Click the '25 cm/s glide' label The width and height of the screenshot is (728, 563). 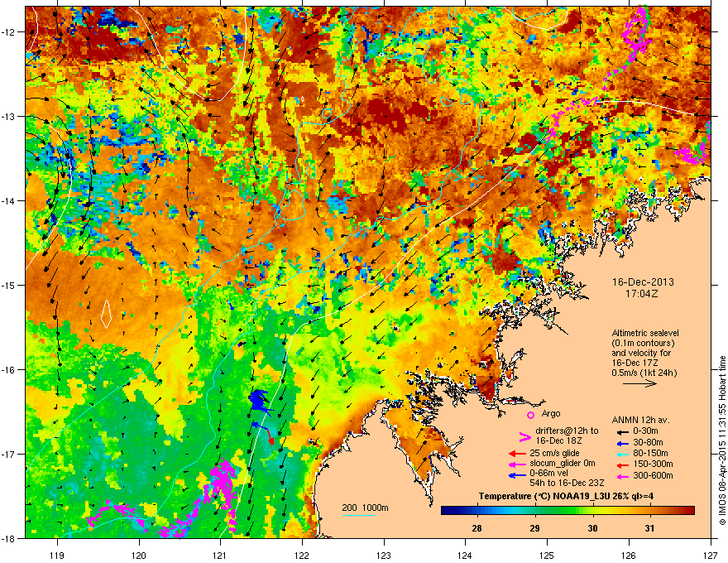coord(554,453)
